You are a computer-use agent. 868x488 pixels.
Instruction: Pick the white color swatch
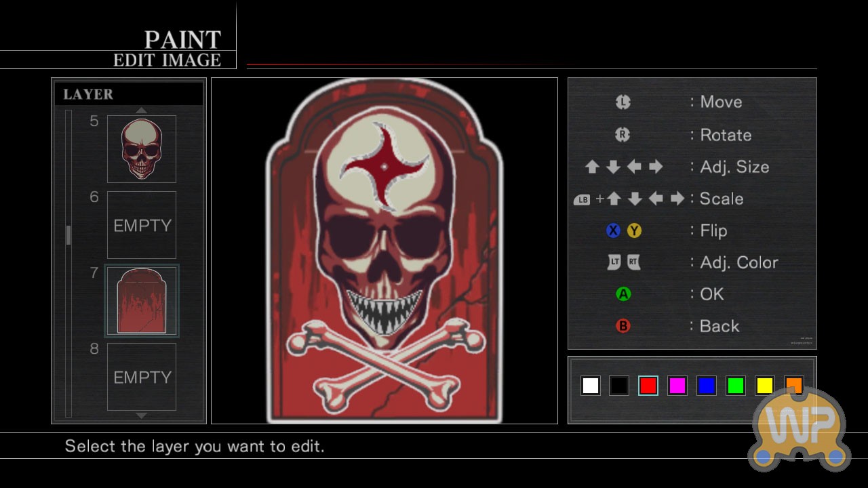coord(590,386)
